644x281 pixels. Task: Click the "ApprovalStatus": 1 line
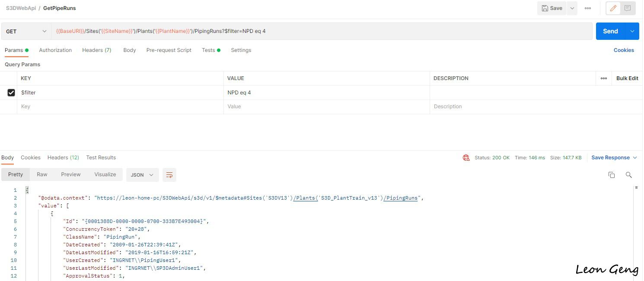point(94,276)
